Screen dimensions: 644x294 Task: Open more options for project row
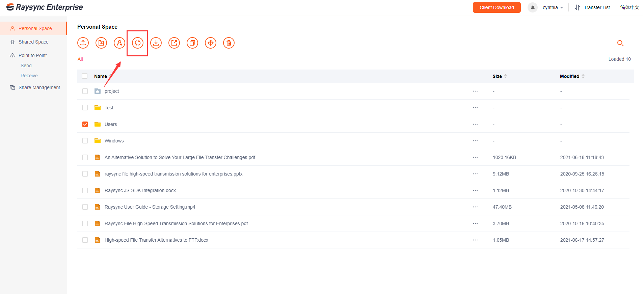tap(475, 91)
